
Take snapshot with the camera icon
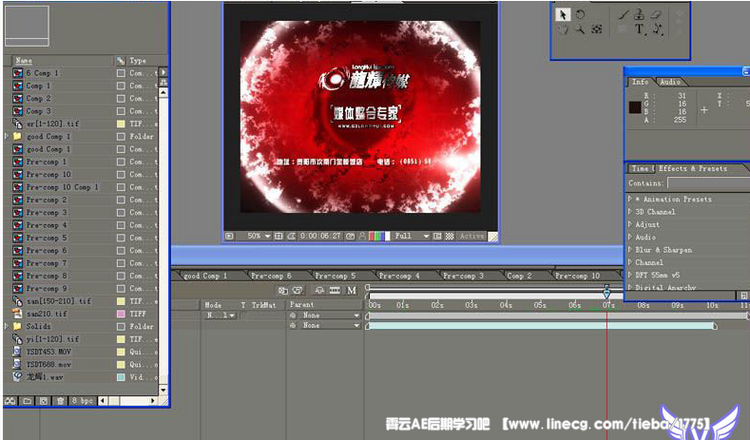pyautogui.click(x=350, y=236)
